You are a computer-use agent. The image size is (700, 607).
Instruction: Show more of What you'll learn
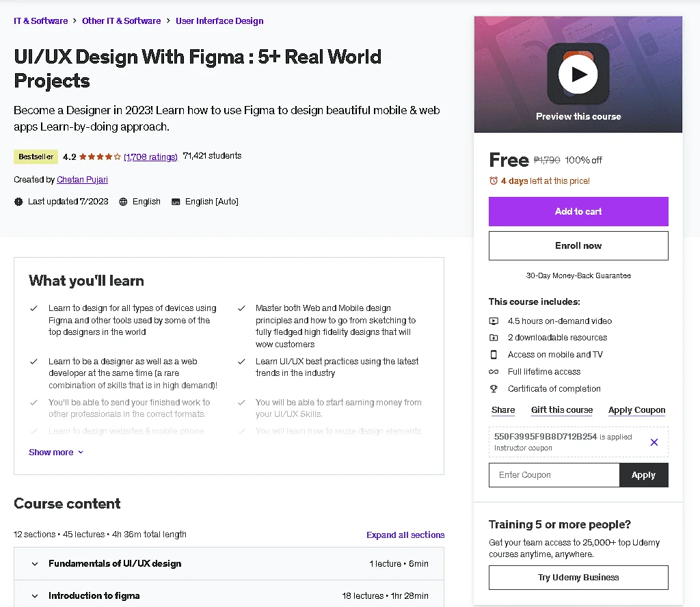pos(56,452)
